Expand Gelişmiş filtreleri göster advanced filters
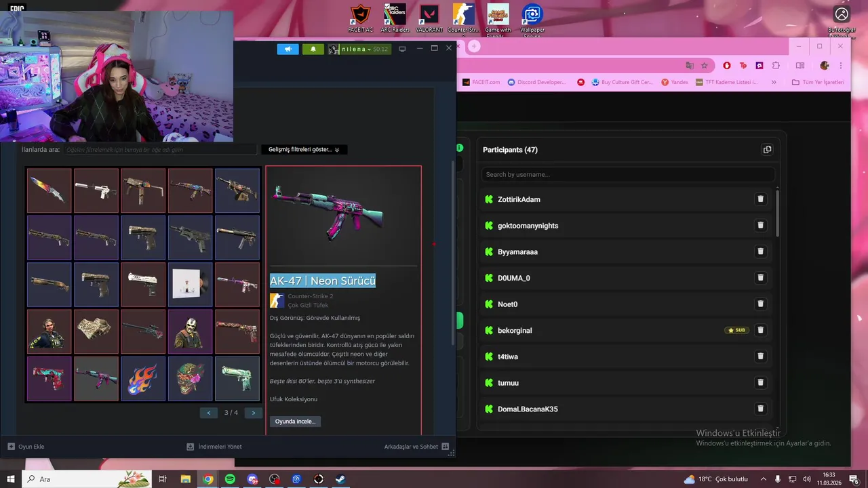The image size is (868, 488). tap(304, 149)
